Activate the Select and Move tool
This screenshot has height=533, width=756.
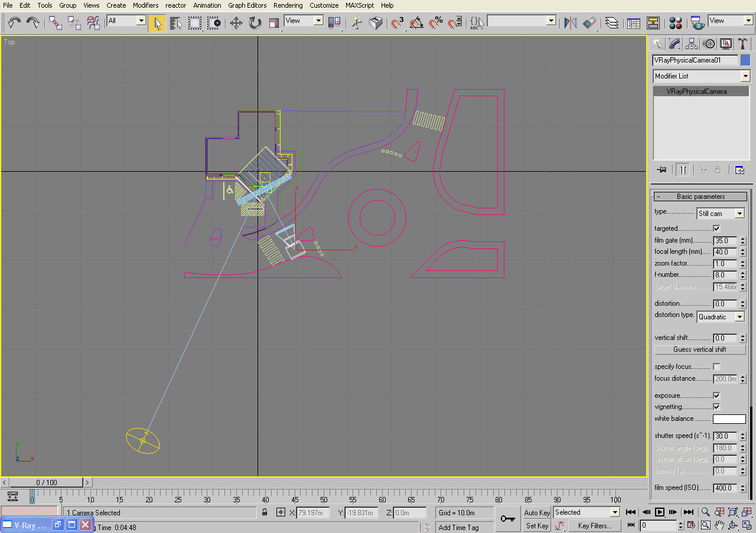coord(236,23)
